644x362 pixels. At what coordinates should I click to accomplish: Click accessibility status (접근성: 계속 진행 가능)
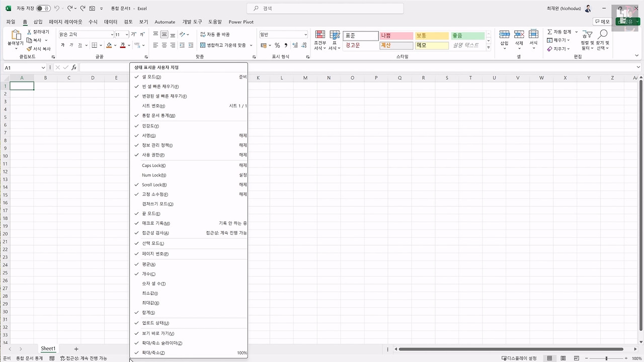(x=84, y=358)
